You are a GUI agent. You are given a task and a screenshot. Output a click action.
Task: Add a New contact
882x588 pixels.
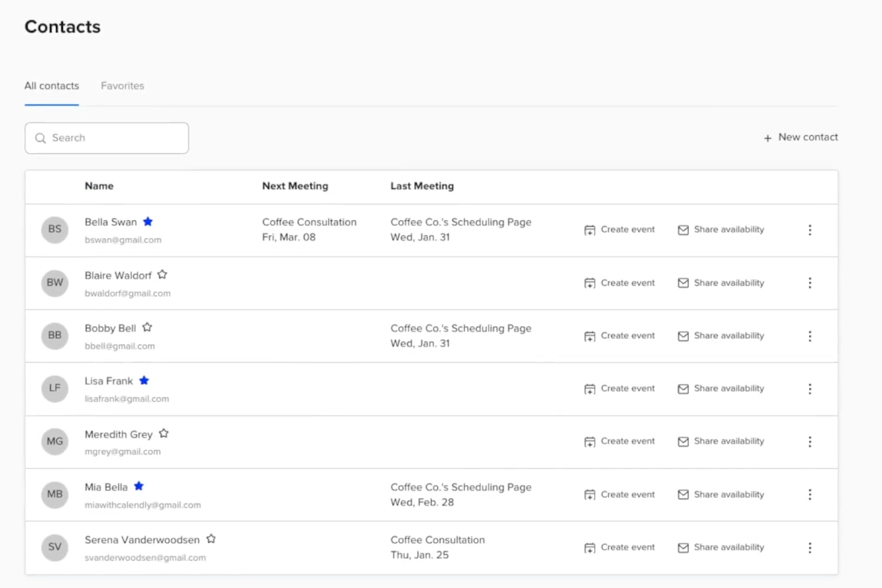click(x=801, y=137)
